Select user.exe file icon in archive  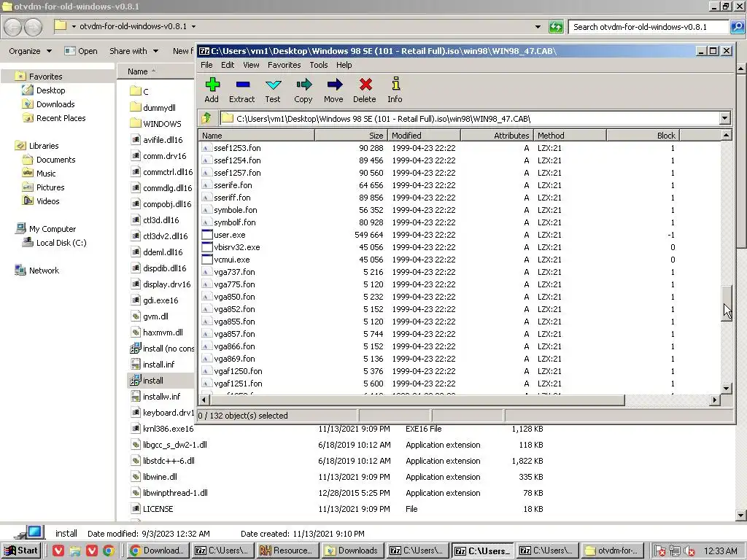click(x=206, y=235)
